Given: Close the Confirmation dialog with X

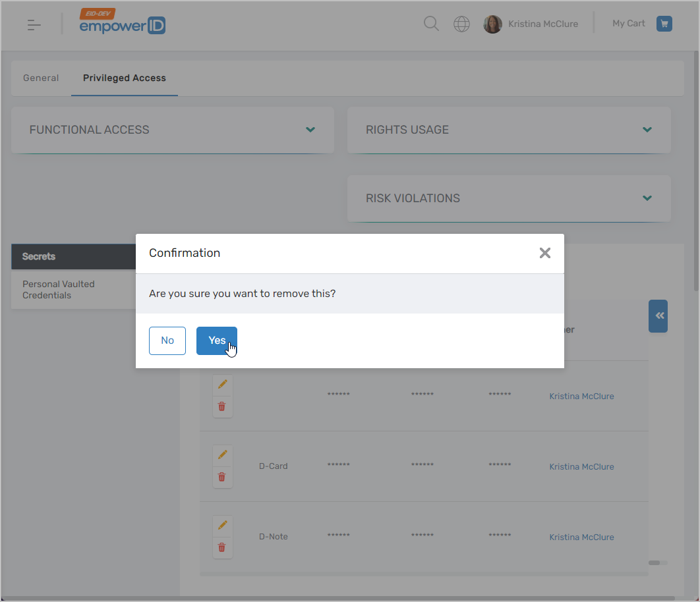Looking at the screenshot, I should pyautogui.click(x=544, y=253).
